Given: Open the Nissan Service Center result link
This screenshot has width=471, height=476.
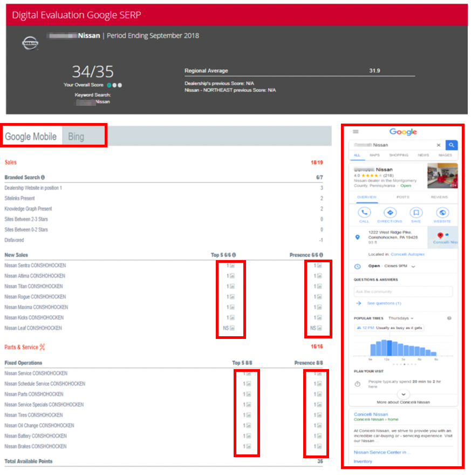Looking at the screenshot, I should [381, 452].
